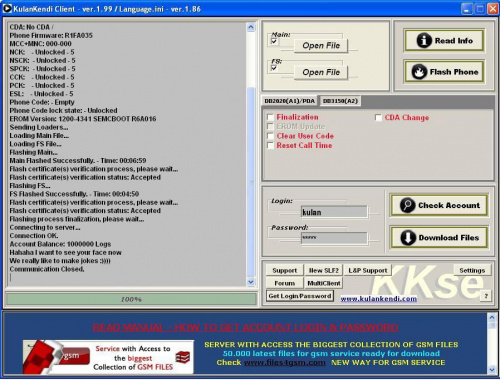The height and width of the screenshot is (380, 500).
Task: Close the KulanKendi Client window
Action: pos(493,9)
